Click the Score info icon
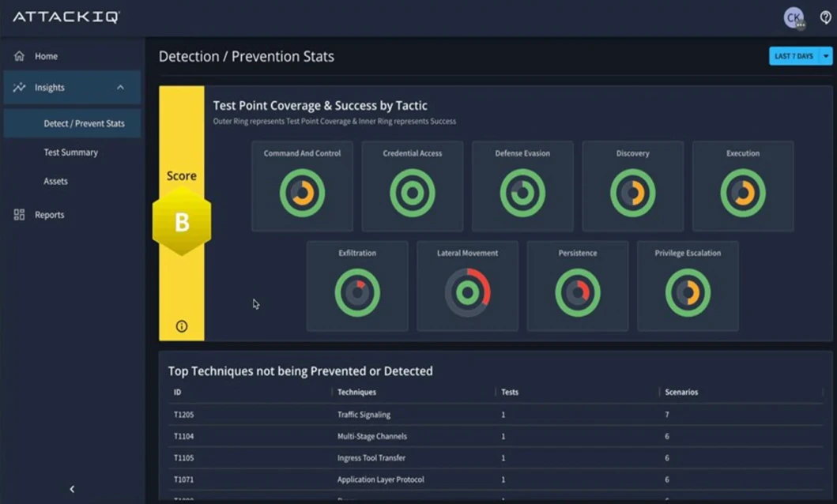Image resolution: width=837 pixels, height=504 pixels. coord(181,325)
